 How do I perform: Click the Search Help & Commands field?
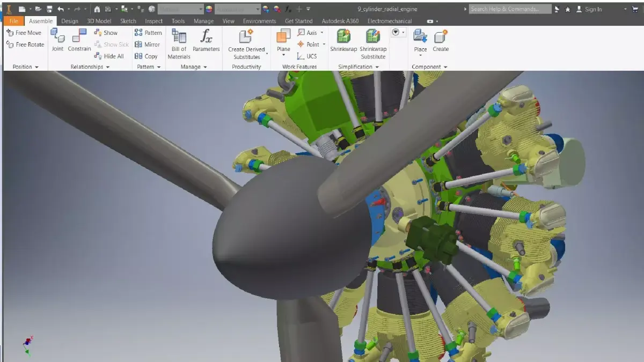pos(510,9)
